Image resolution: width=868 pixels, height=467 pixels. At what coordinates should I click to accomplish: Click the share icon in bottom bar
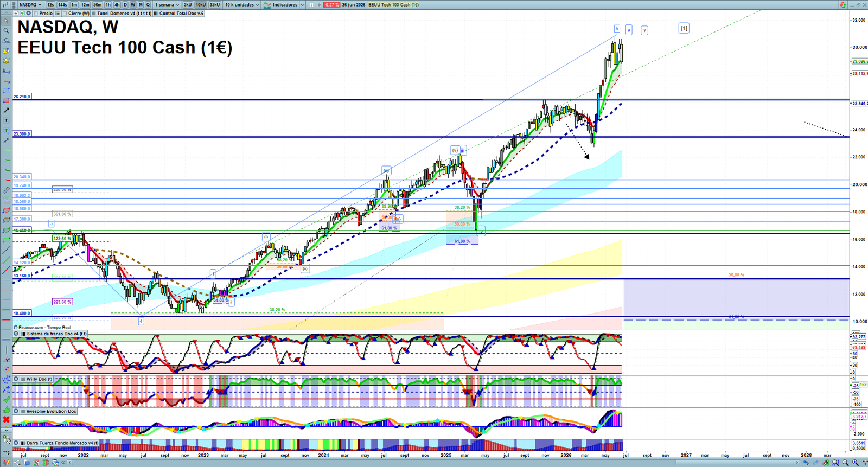point(17,463)
